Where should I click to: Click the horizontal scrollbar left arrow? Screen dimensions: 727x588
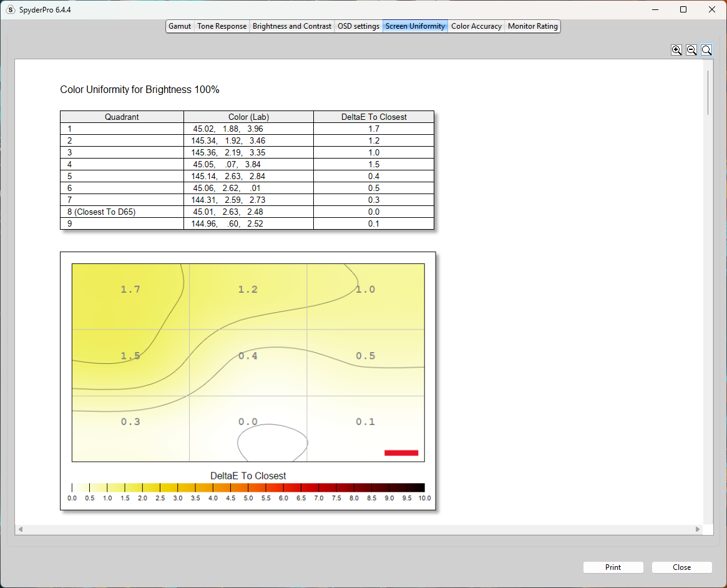[21, 529]
